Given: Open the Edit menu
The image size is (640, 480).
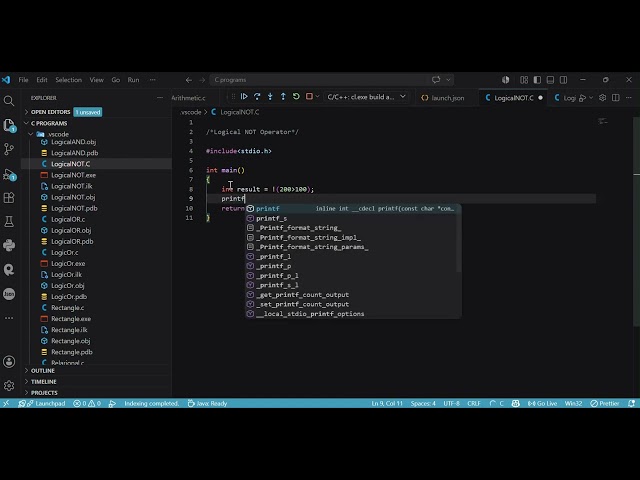Looking at the screenshot, I should coord(42,80).
